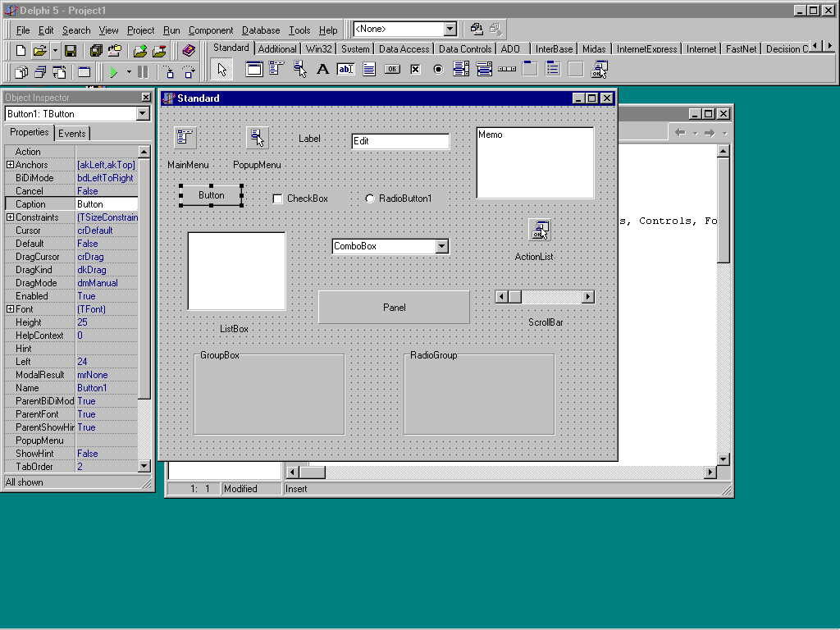The height and width of the screenshot is (630, 840).
Task: Open the File menu
Action: 22,30
